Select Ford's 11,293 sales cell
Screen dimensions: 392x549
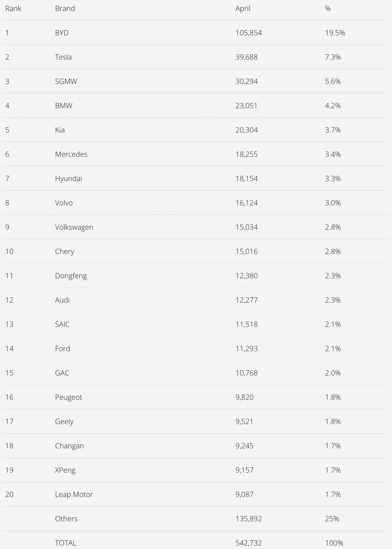[247, 349]
